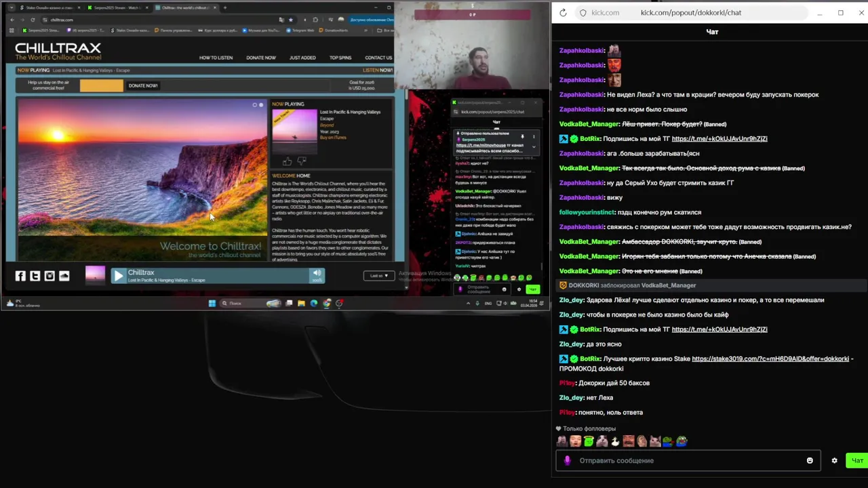The width and height of the screenshot is (868, 488).
Task: Click the purple microphone icon in chat input
Action: pos(568,460)
